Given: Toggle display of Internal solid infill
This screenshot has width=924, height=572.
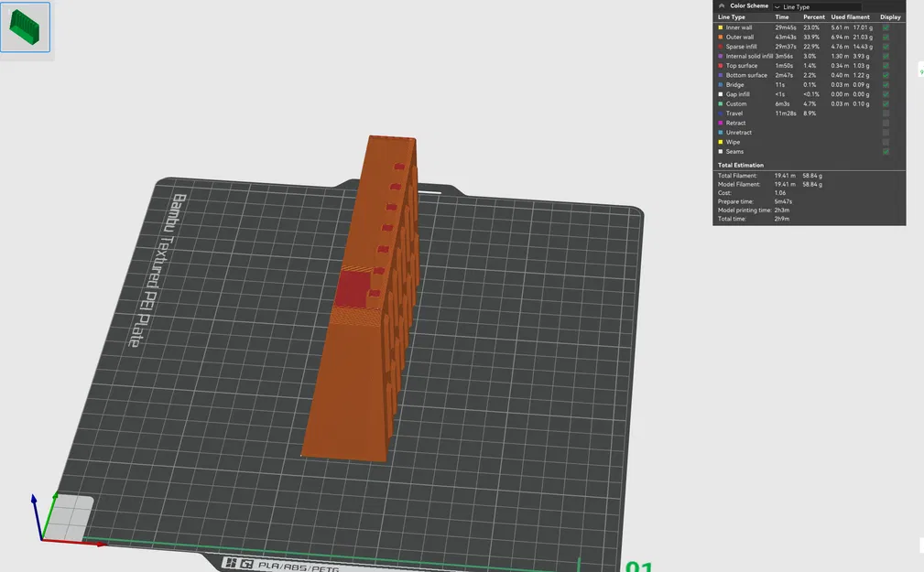Looking at the screenshot, I should [886, 56].
